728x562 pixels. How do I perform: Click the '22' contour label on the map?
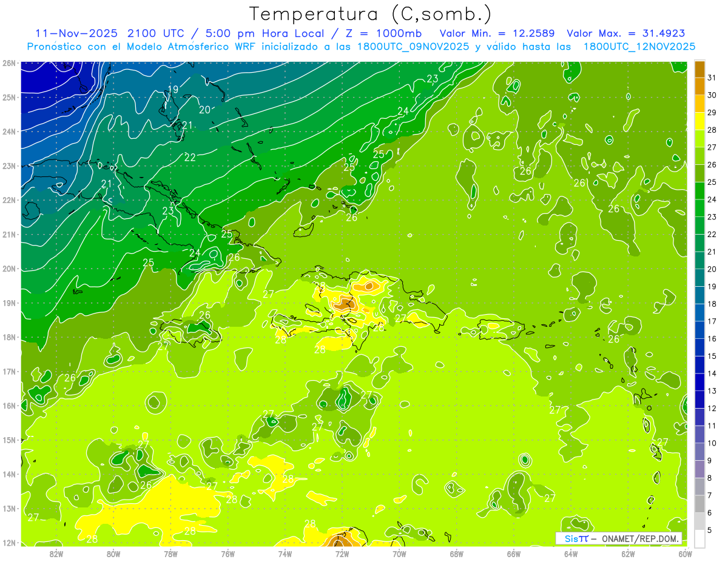(190, 157)
